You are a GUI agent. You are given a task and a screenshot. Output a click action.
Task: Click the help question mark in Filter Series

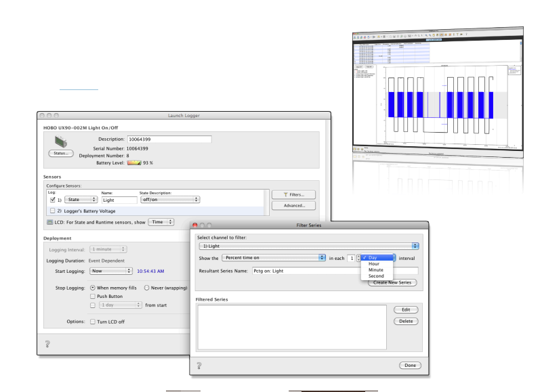click(x=200, y=366)
